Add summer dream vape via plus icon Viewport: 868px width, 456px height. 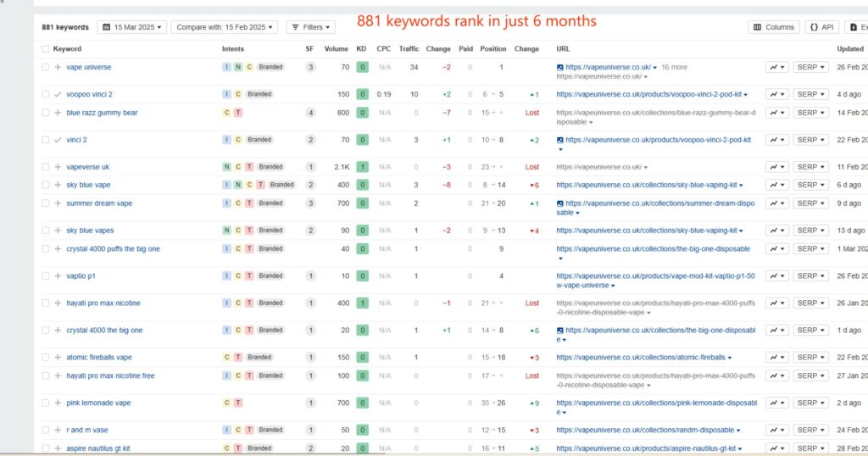point(58,203)
